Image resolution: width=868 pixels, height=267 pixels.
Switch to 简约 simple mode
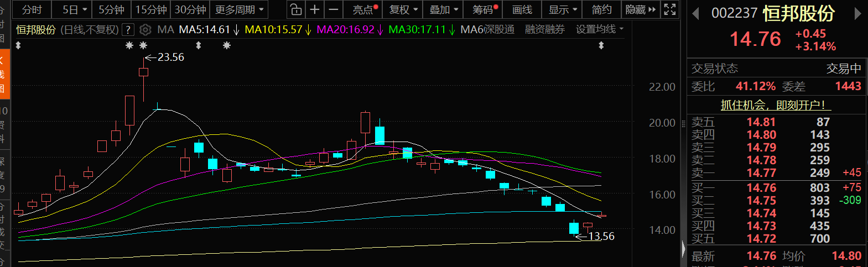tap(601, 9)
